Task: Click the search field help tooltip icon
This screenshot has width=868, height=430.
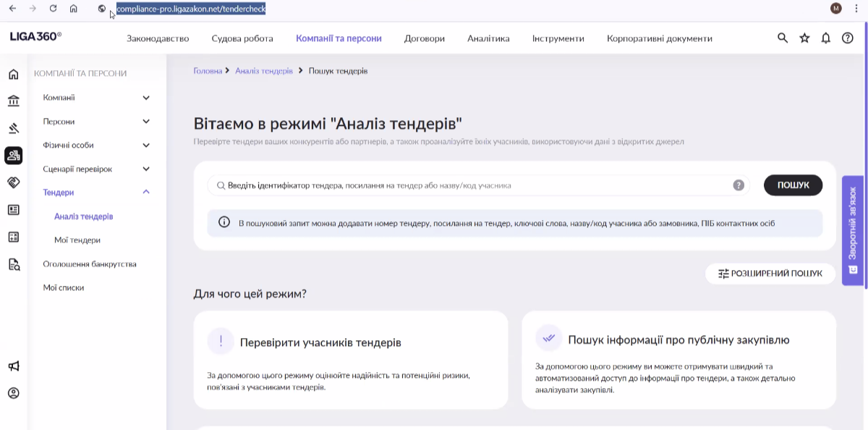Action: (739, 185)
